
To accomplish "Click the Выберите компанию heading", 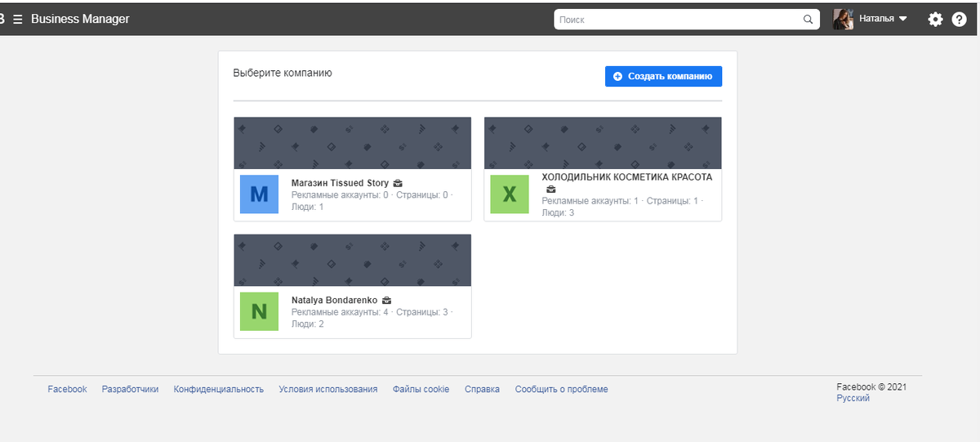I will tap(283, 73).
